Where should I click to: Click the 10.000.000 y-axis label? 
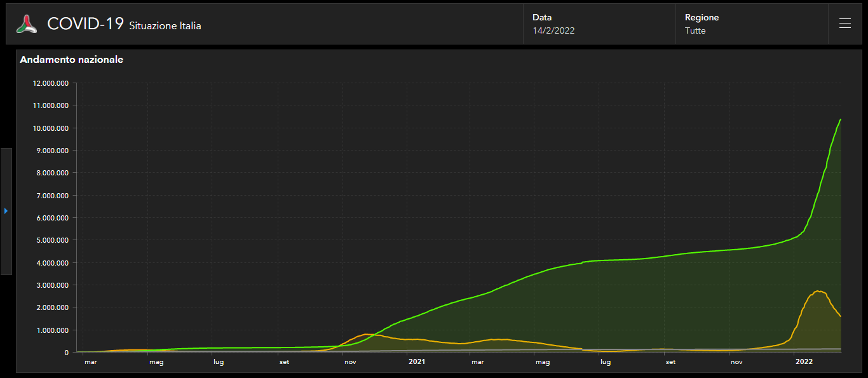click(x=50, y=128)
